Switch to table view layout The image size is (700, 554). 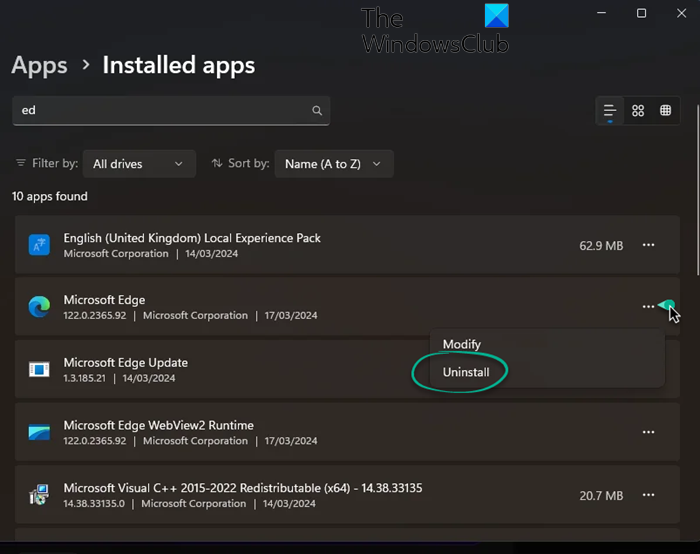pyautogui.click(x=665, y=110)
